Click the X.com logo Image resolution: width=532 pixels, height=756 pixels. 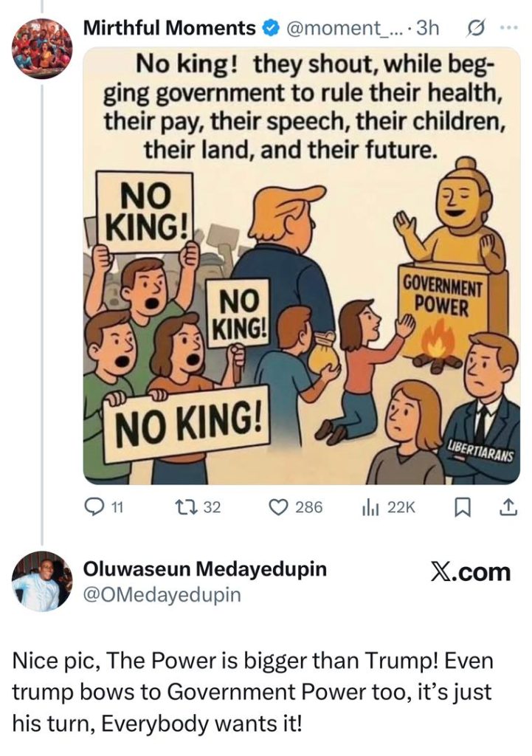[x=470, y=572]
